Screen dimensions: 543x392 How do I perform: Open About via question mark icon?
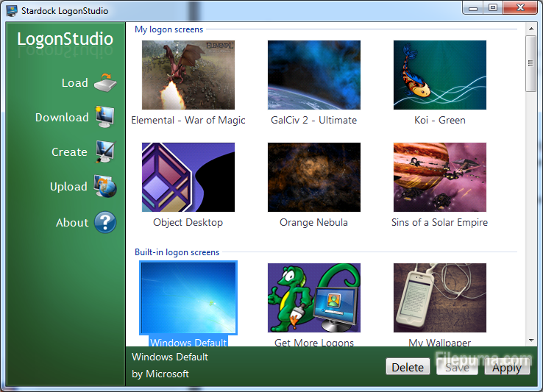click(x=105, y=222)
